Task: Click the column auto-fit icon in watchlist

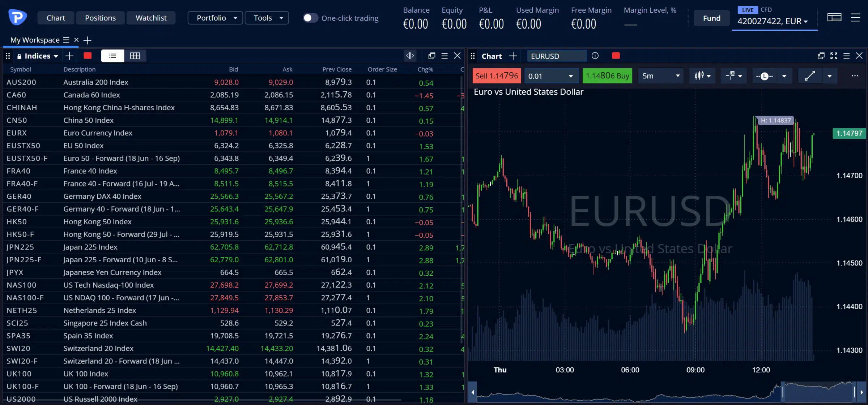Action: (x=410, y=56)
